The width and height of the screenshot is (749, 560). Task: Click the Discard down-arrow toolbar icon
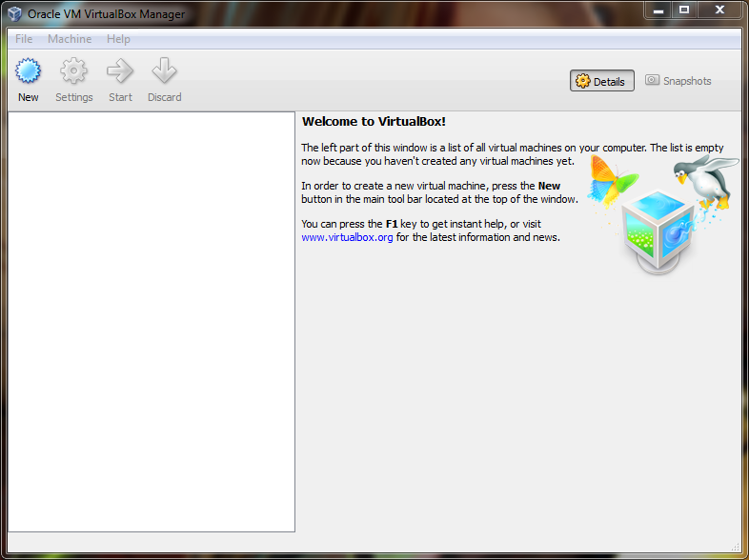pos(164,71)
